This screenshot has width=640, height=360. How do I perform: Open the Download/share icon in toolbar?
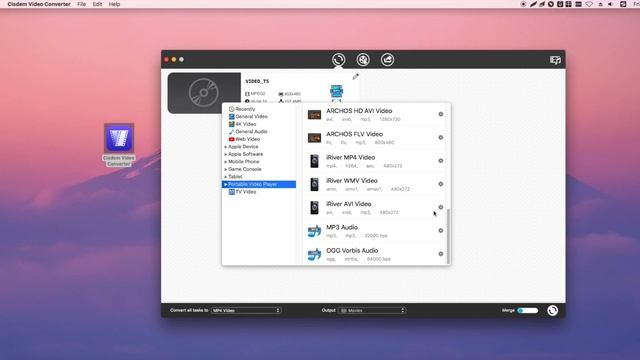point(387,60)
